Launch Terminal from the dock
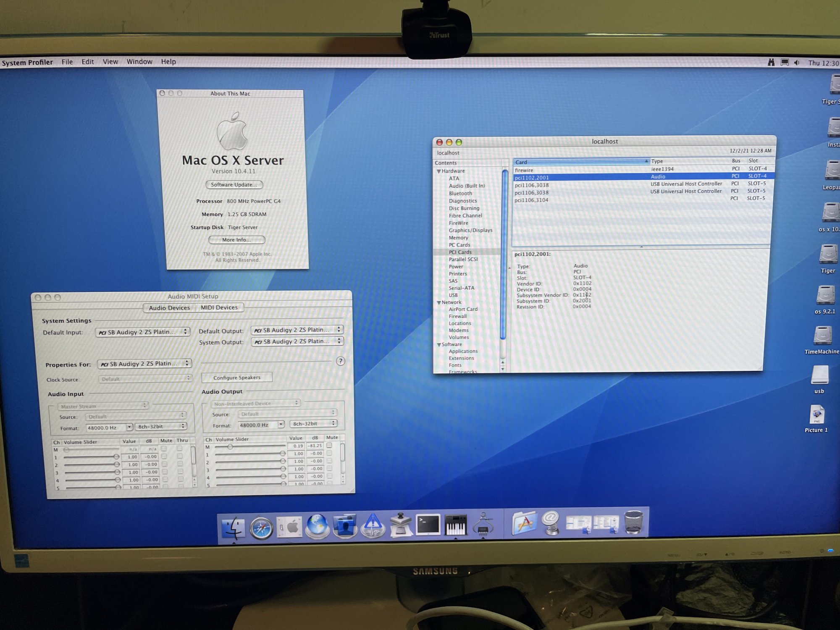 tap(428, 525)
